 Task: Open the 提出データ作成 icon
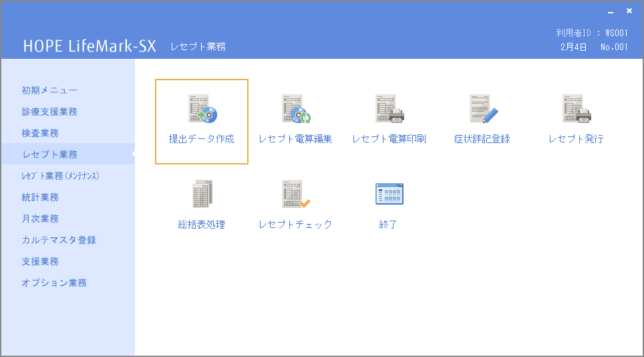pyautogui.click(x=202, y=108)
